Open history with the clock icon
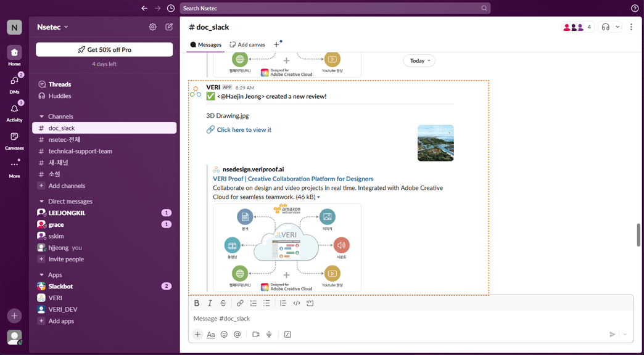 (x=170, y=9)
